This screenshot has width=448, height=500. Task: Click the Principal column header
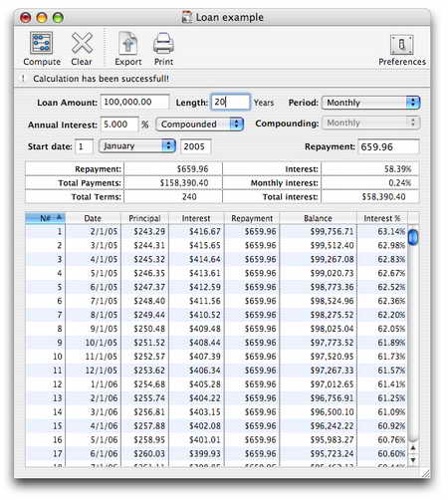coord(144,218)
